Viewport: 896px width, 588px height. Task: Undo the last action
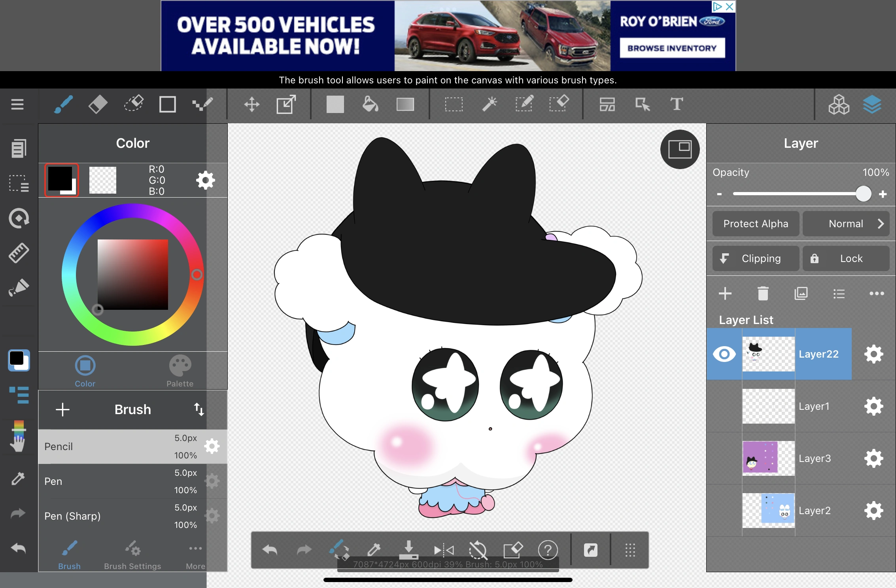270,550
